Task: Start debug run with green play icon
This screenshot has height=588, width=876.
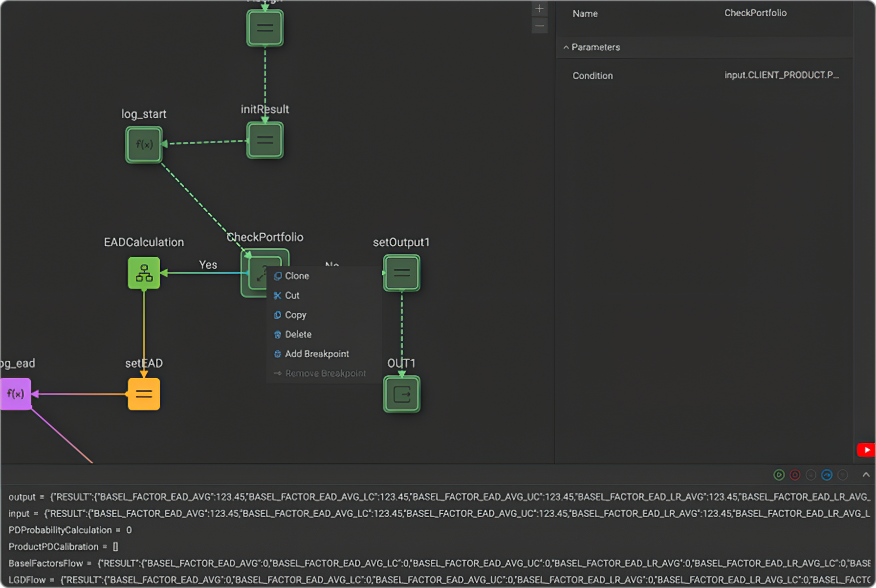Action: point(779,475)
